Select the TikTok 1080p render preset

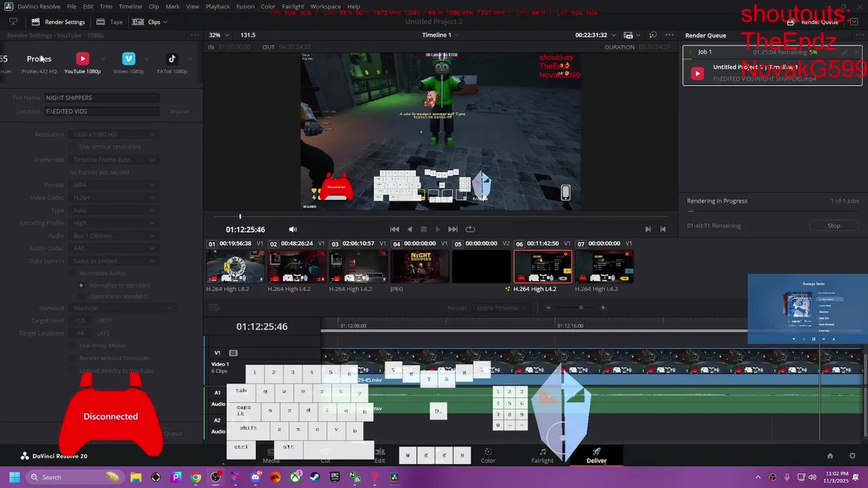pos(172,63)
